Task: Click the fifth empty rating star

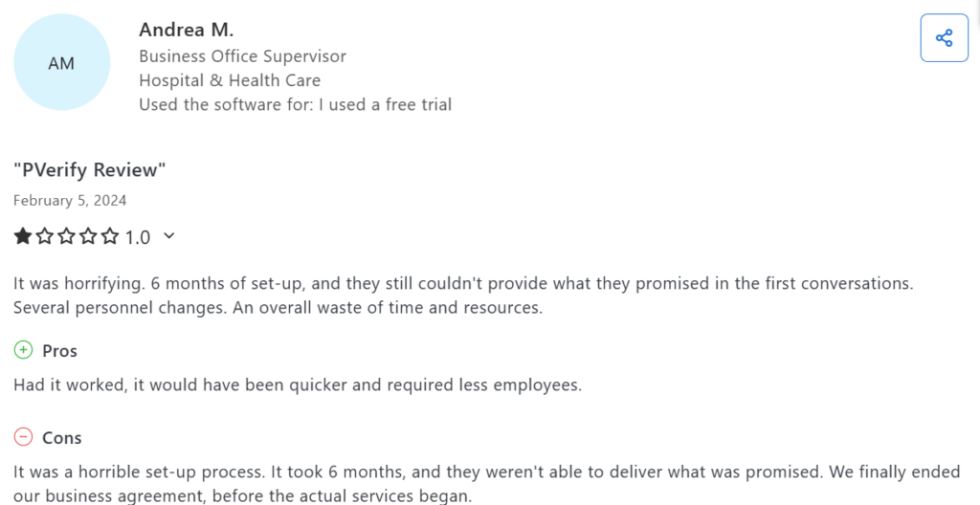Action: (x=111, y=236)
